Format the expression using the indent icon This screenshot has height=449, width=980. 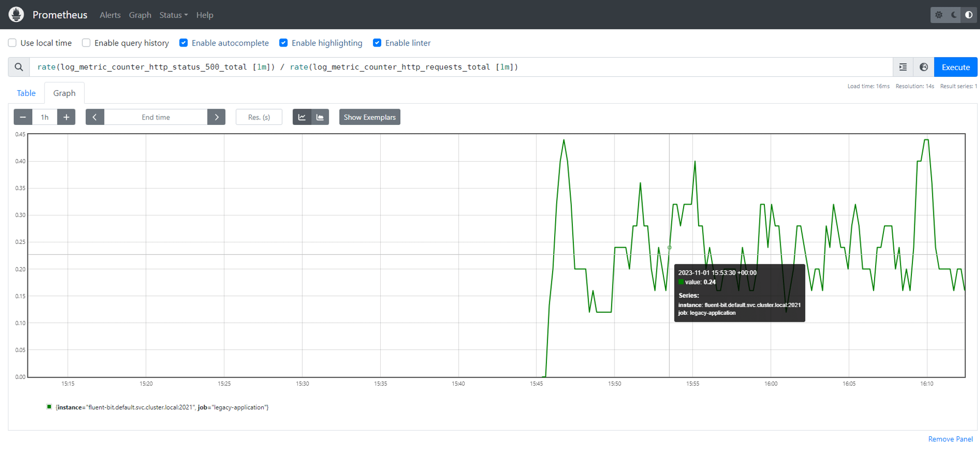[903, 67]
